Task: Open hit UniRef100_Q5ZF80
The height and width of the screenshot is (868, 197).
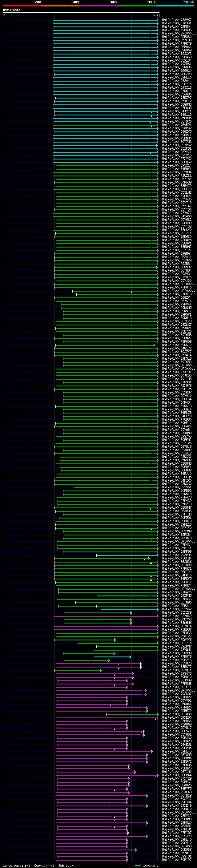Action: [177, 40]
